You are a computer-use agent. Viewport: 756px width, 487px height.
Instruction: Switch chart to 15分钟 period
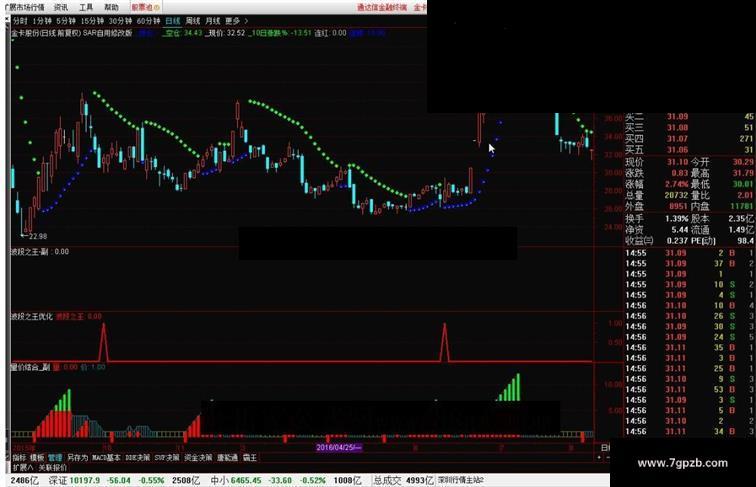pos(92,21)
